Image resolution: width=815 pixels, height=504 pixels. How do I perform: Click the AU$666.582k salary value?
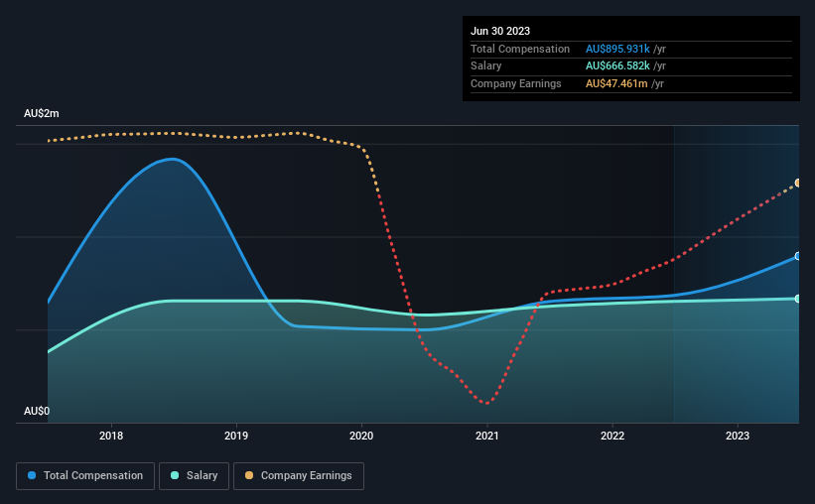[617, 66]
